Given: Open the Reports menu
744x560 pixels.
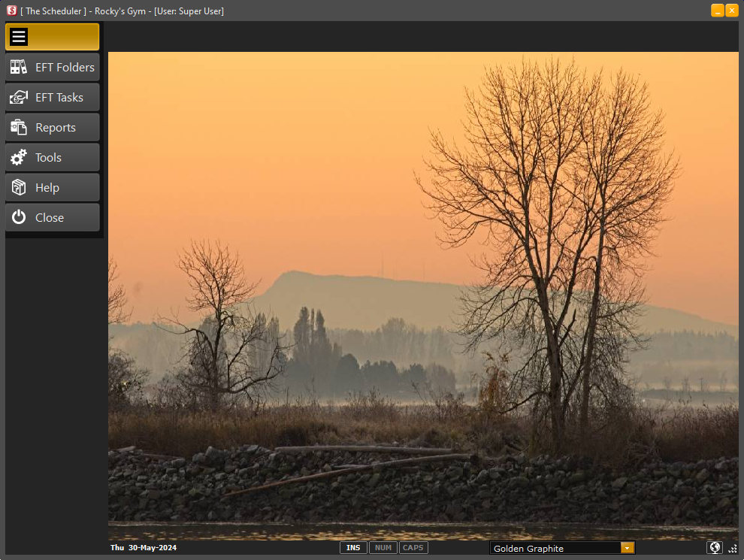Looking at the screenshot, I should click(52, 127).
